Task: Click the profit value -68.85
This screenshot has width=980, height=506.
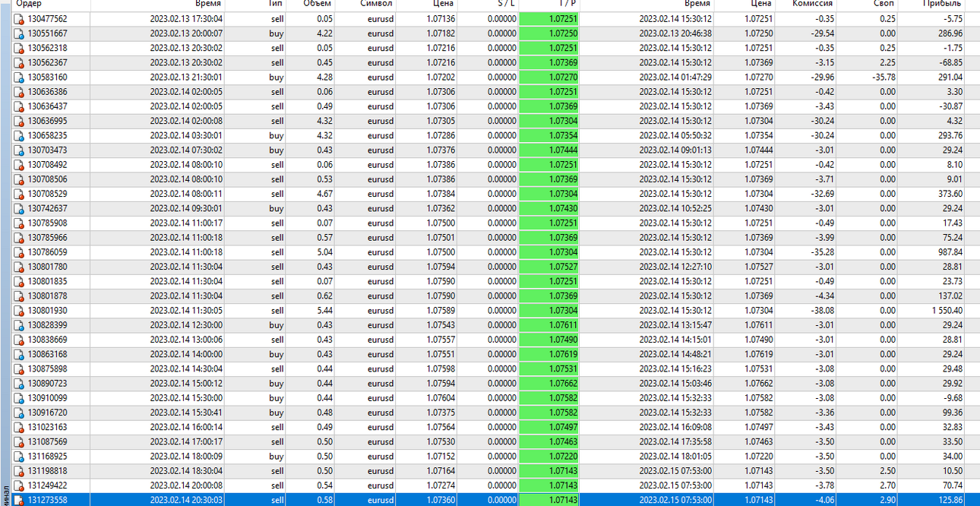Action: [950, 63]
